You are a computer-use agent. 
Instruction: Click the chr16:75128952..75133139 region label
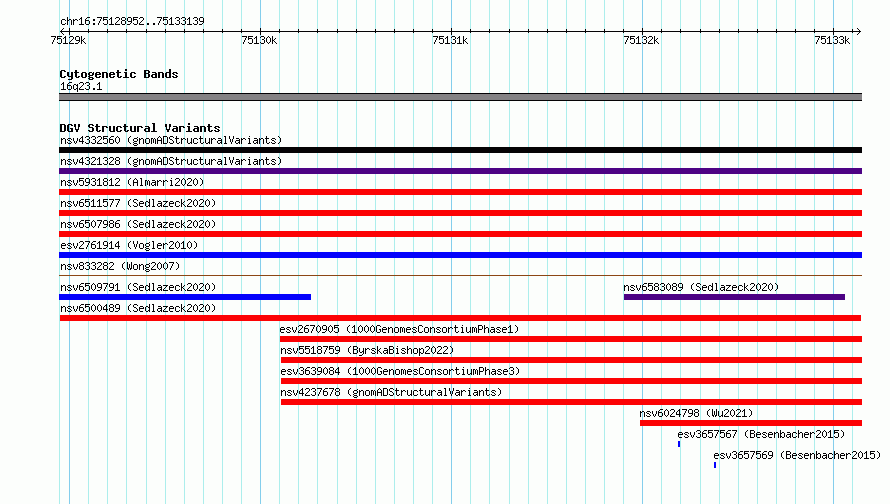tap(132, 21)
